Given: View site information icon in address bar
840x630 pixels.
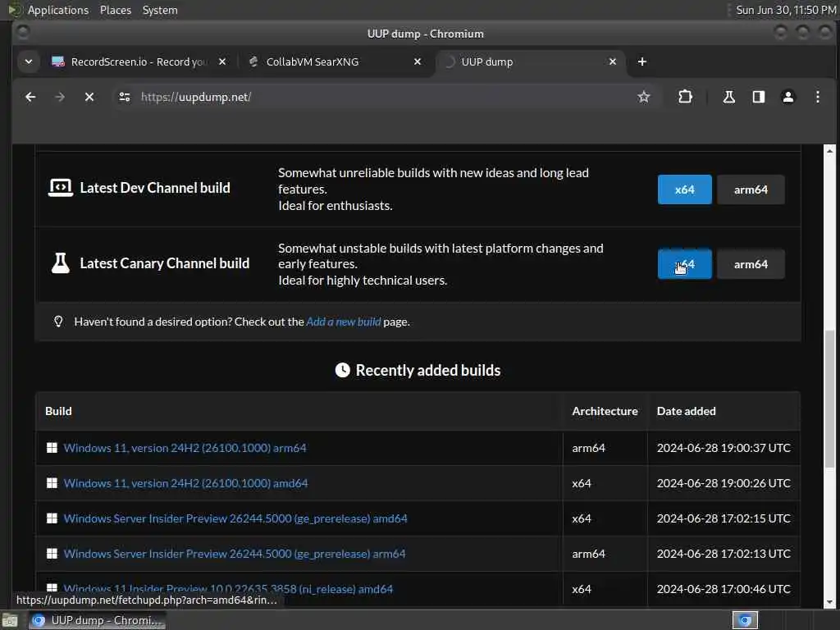Looking at the screenshot, I should pos(125,97).
